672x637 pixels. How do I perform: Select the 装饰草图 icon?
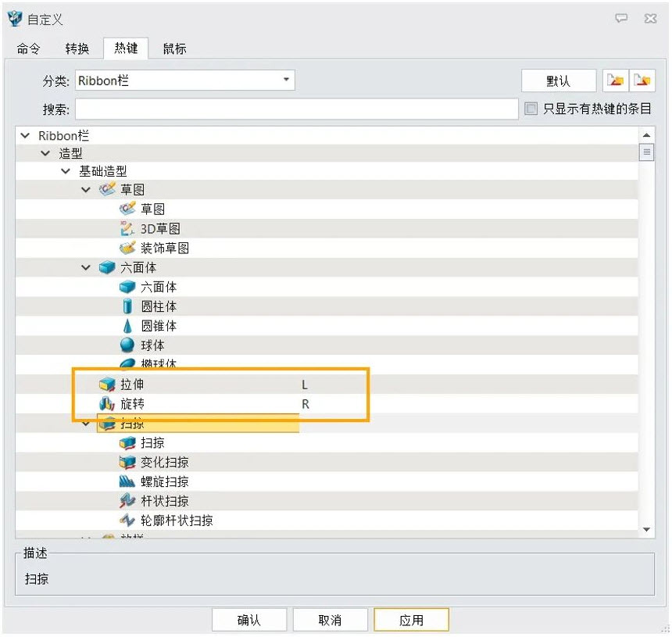coord(127,249)
